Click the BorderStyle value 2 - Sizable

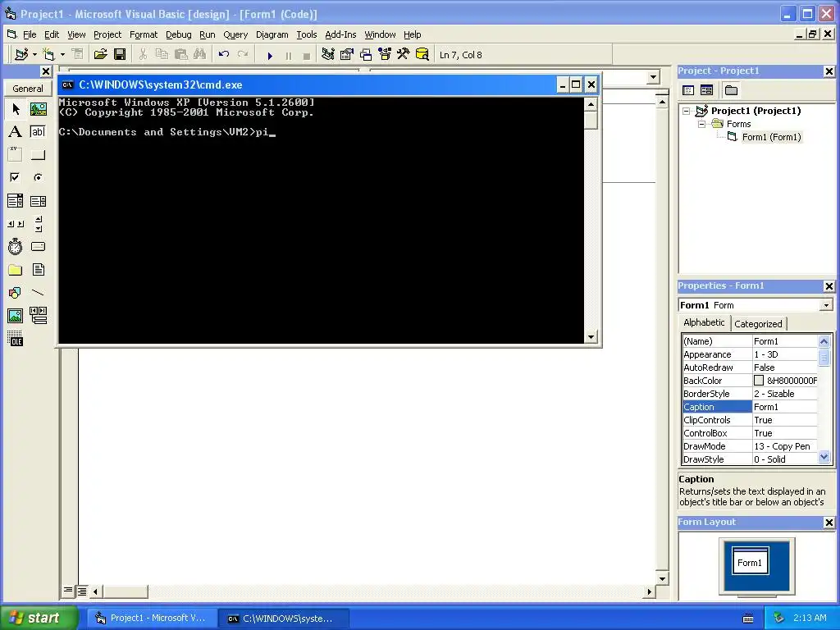pos(785,394)
